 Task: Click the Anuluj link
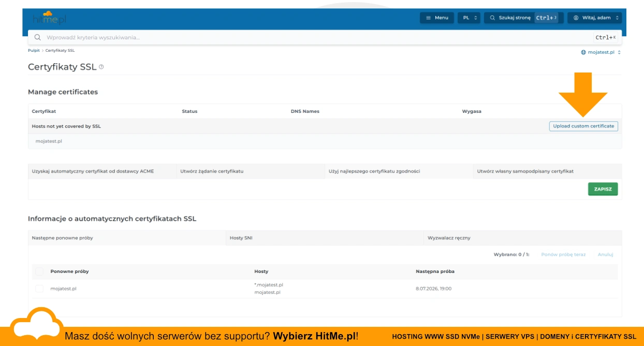(x=605, y=254)
